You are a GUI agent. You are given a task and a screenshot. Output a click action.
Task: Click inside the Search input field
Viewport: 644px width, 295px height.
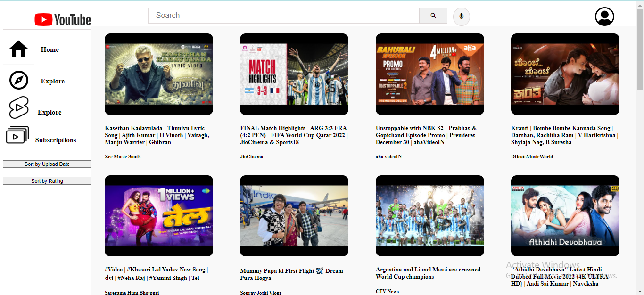pos(283,15)
